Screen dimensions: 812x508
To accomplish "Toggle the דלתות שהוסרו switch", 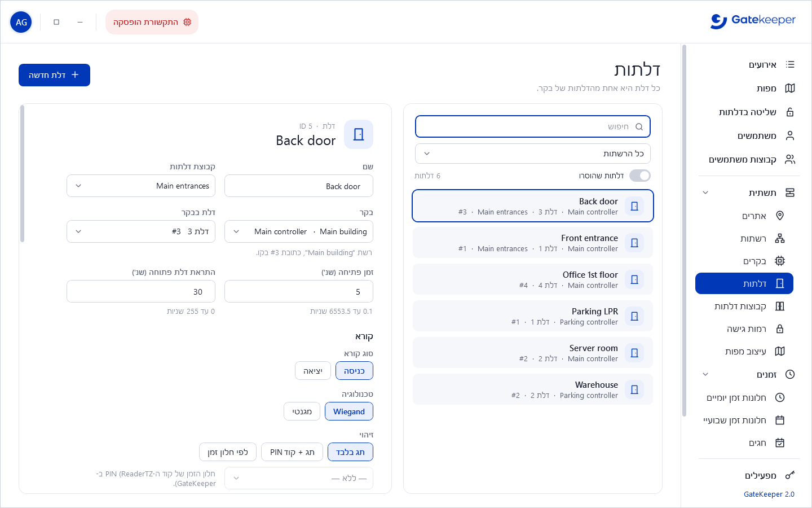I will coord(639,176).
